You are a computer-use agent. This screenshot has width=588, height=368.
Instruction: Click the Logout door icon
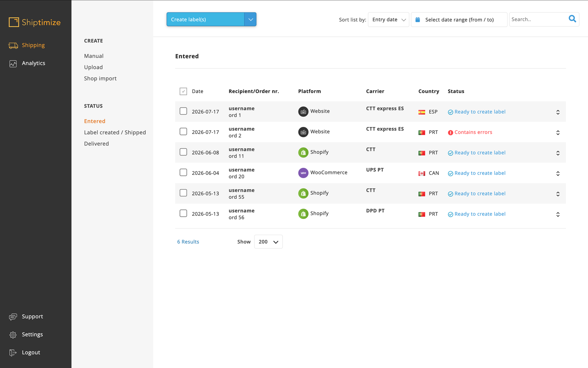coord(13,353)
